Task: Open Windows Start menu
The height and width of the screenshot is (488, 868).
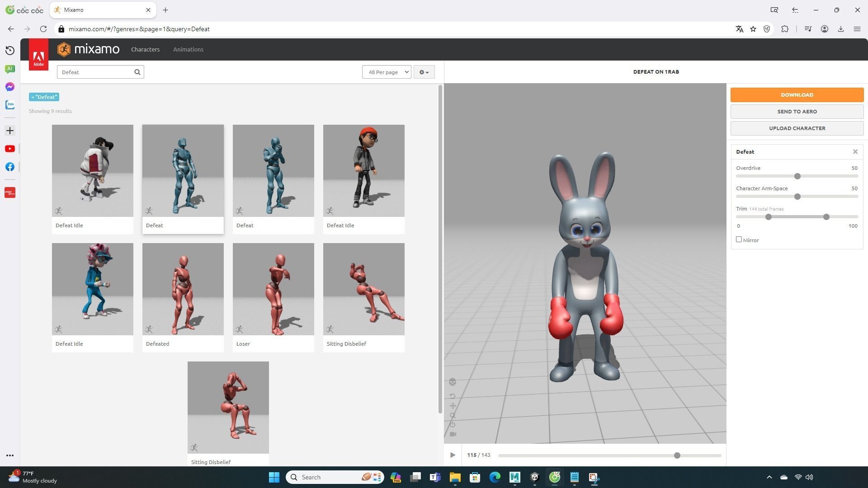Action: (x=274, y=477)
